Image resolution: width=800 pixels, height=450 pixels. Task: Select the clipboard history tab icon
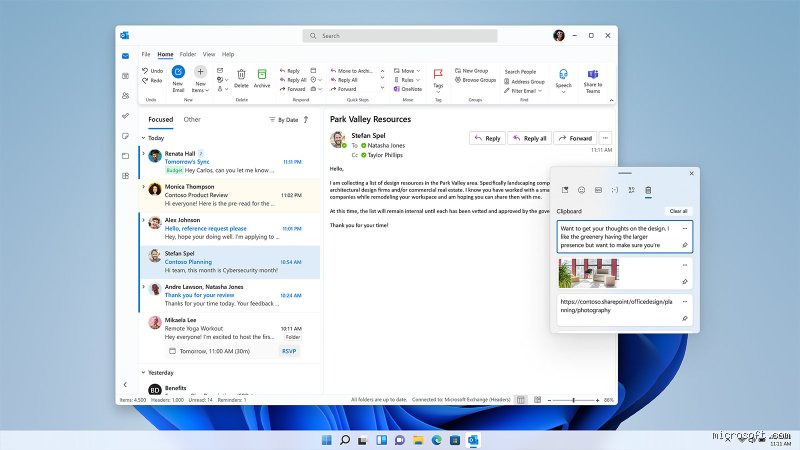click(648, 190)
